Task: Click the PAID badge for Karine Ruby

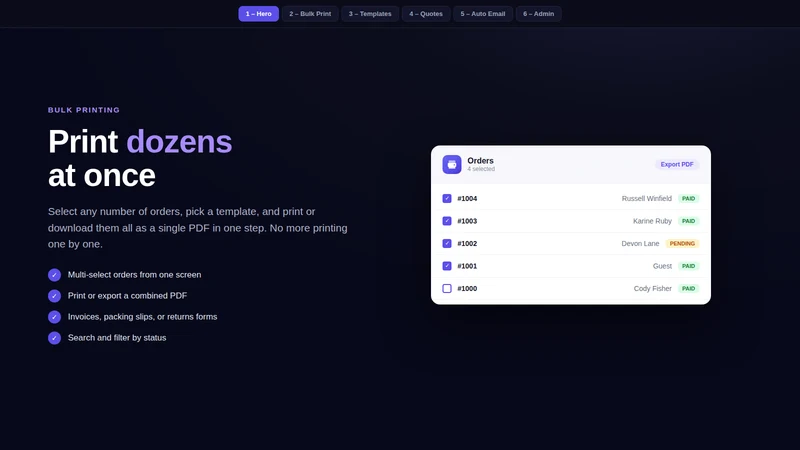Action: [x=688, y=221]
